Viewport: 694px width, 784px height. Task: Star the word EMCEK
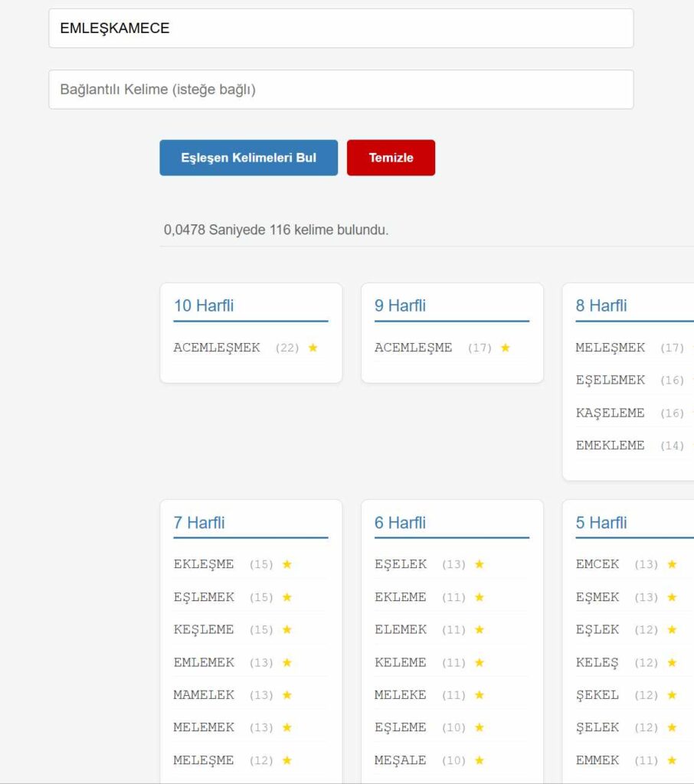pos(672,564)
